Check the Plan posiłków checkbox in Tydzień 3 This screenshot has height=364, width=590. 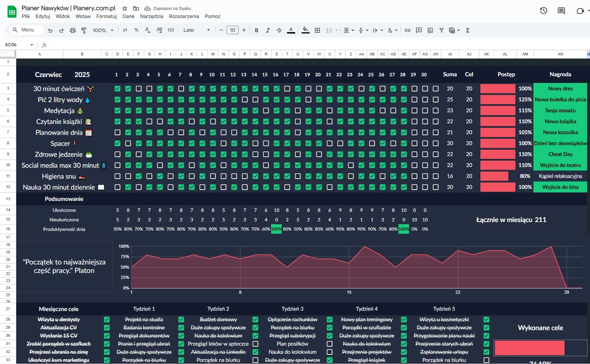pos(329,344)
